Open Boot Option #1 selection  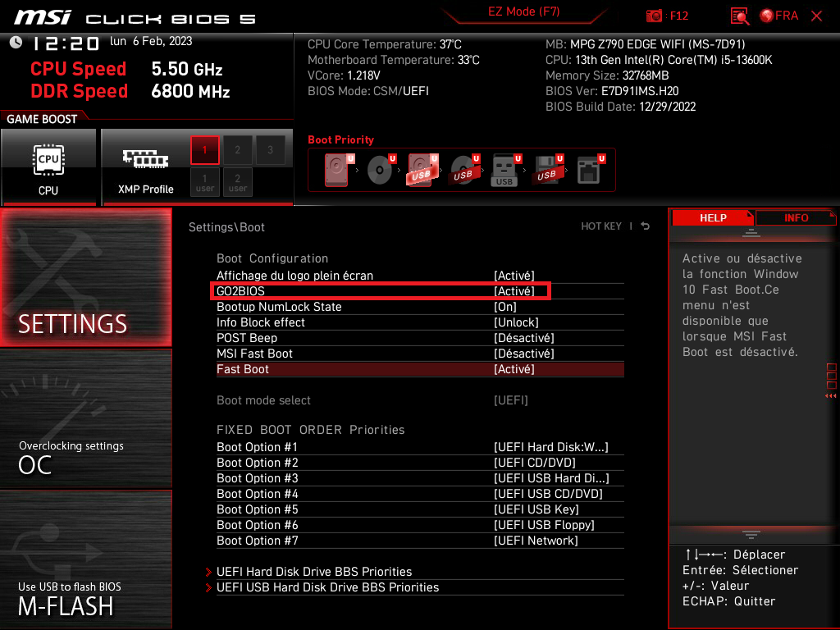click(x=420, y=447)
